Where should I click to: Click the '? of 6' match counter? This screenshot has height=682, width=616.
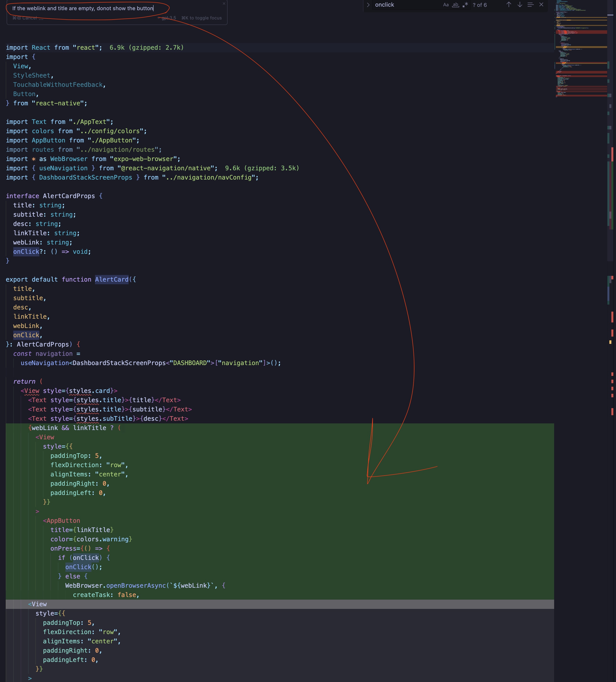point(480,5)
